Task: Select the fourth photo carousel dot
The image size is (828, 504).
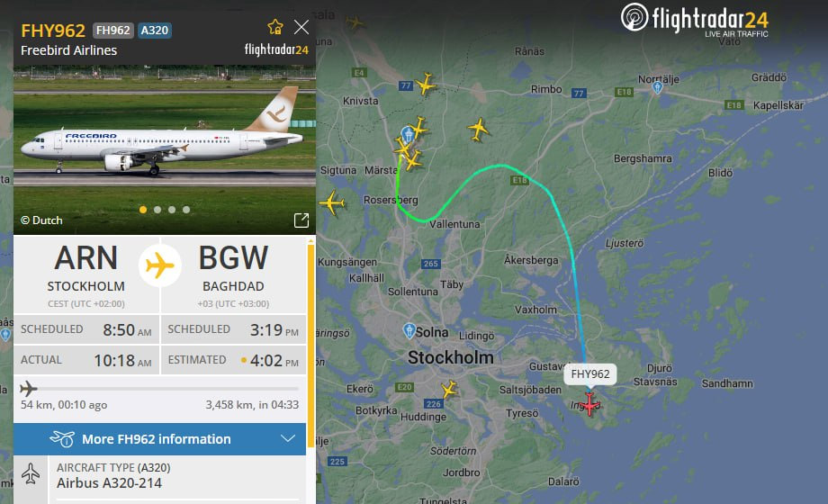Action: click(x=186, y=210)
